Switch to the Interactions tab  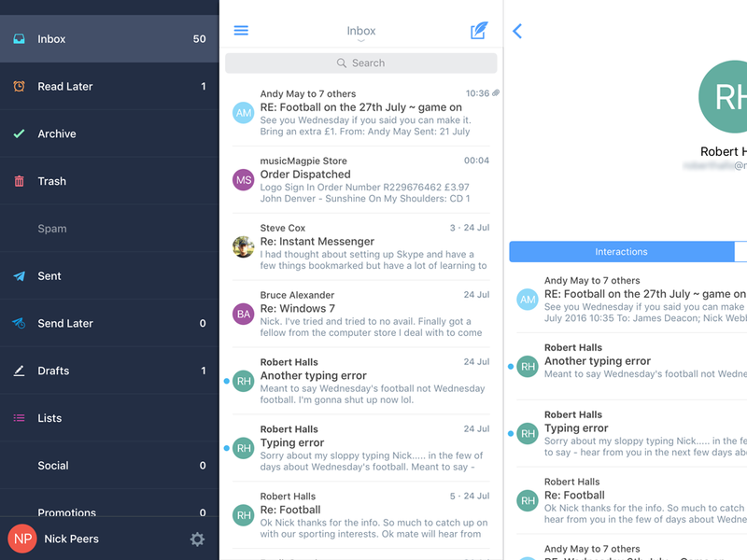click(621, 251)
